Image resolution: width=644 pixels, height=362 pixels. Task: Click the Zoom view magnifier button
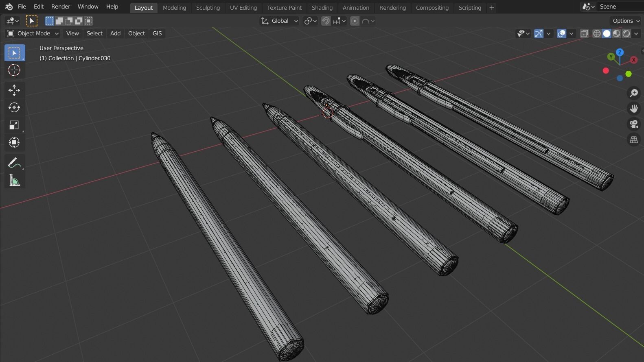coord(634,93)
